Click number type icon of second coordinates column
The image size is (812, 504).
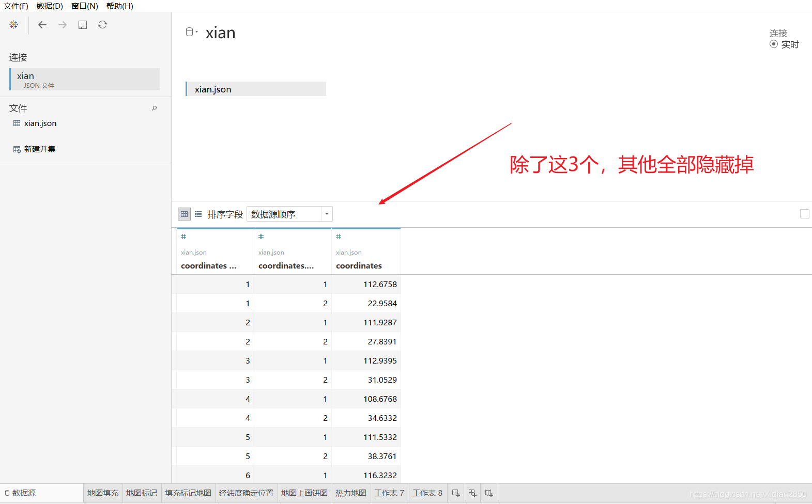pos(261,237)
